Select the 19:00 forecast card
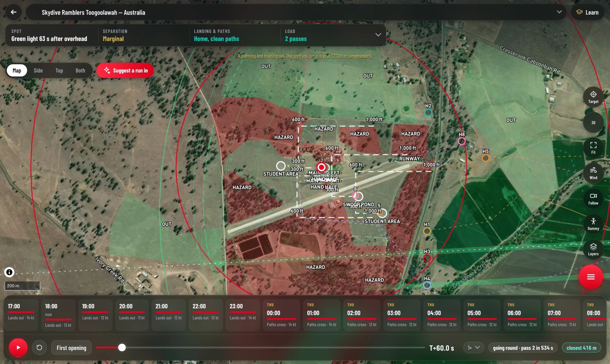The width and height of the screenshot is (610, 364). (95, 315)
